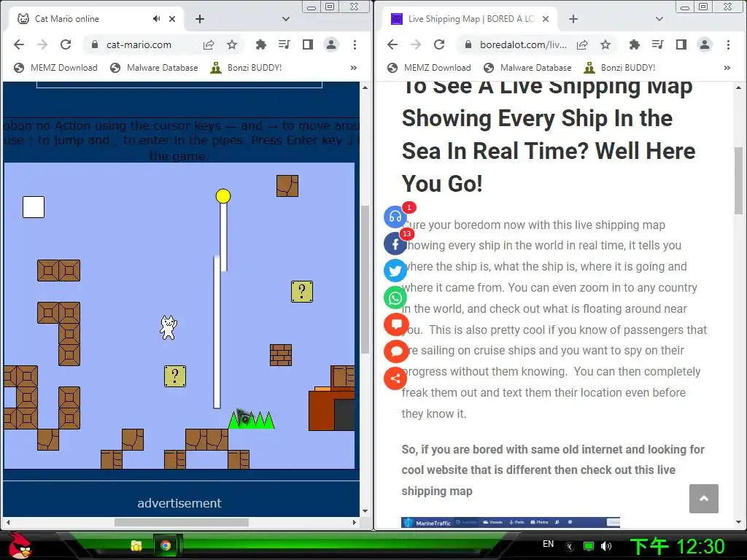747x560 pixels.
Task: Click scroll-down arrow of shipping map page scrollbar
Action: click(738, 522)
